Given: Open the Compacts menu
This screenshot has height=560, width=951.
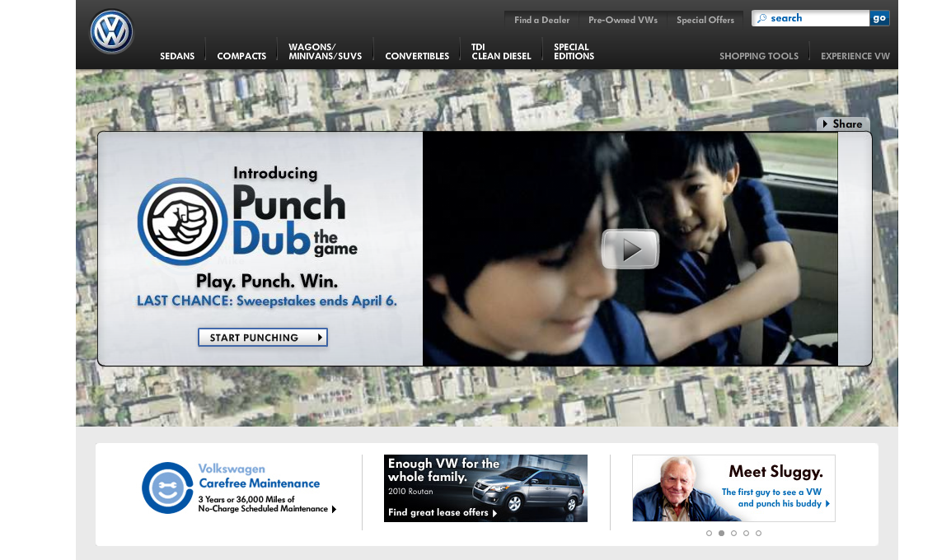Looking at the screenshot, I should (x=241, y=56).
